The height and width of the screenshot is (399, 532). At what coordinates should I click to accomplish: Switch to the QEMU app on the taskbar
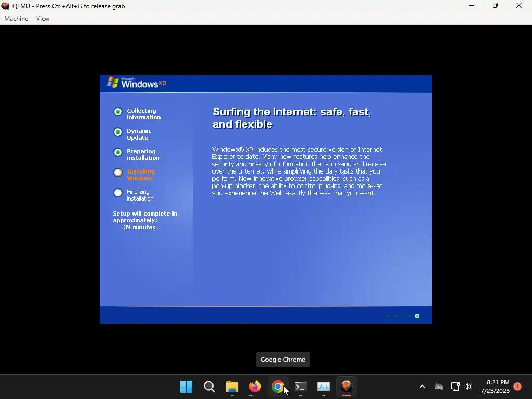click(347, 387)
